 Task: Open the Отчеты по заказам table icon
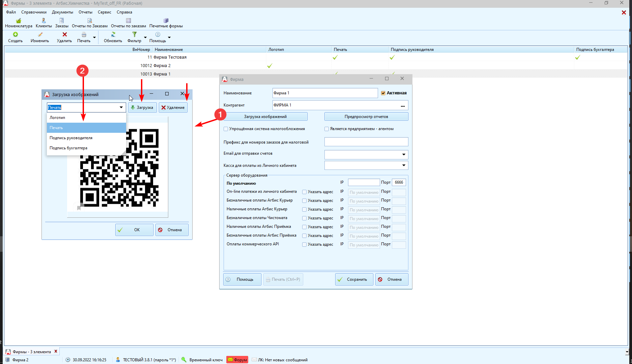coord(128,21)
